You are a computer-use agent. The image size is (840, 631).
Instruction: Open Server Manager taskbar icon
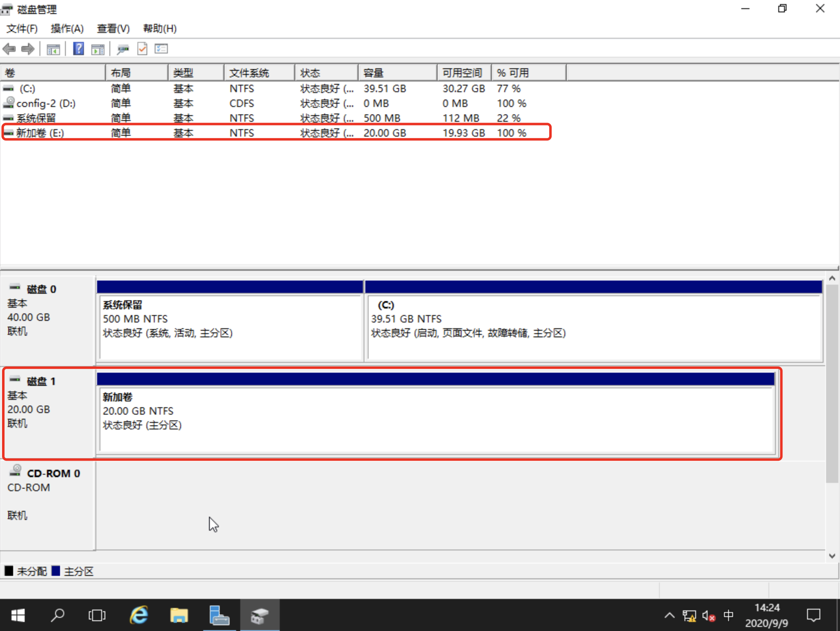coord(219,615)
